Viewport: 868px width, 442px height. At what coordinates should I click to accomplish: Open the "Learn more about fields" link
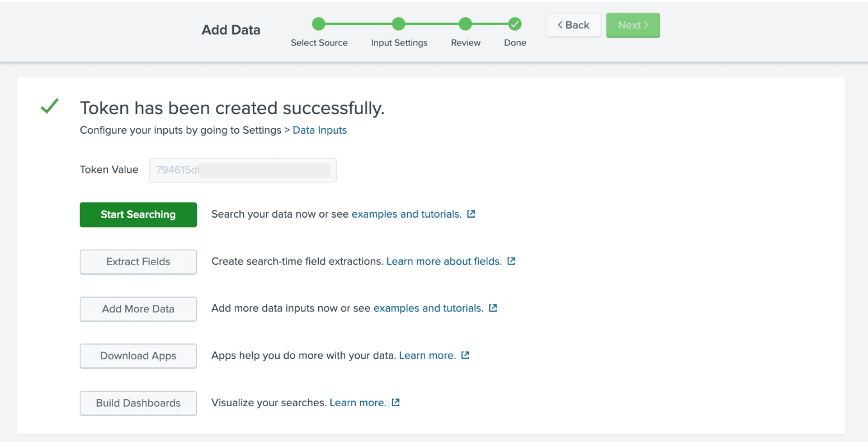(444, 261)
